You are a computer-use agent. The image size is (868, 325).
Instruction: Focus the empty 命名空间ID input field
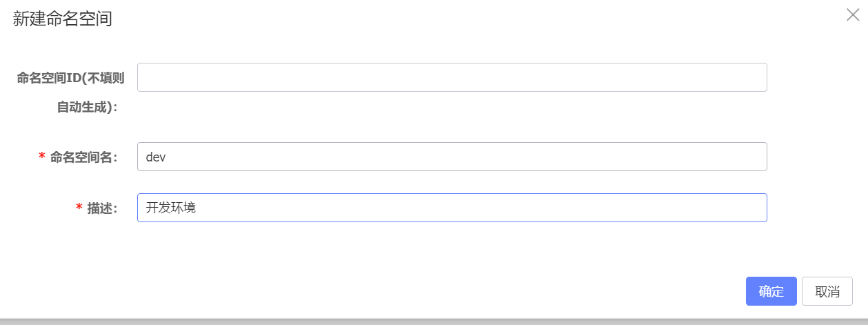pyautogui.click(x=452, y=77)
